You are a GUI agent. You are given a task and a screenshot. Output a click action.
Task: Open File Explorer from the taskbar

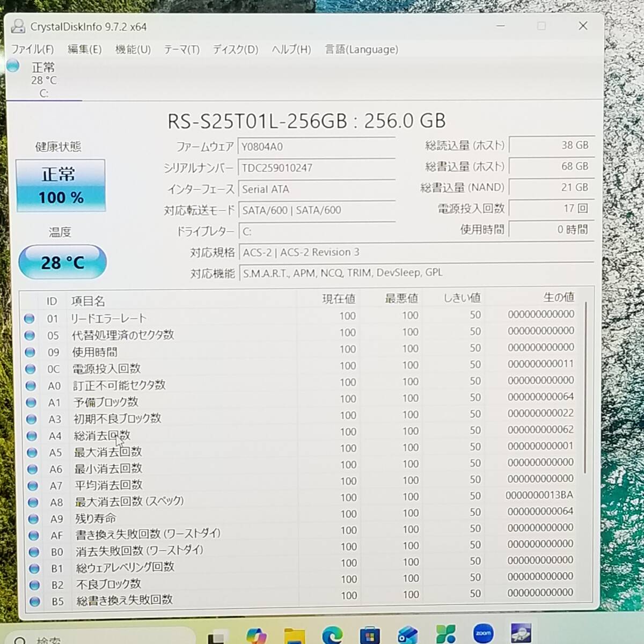coord(294,635)
